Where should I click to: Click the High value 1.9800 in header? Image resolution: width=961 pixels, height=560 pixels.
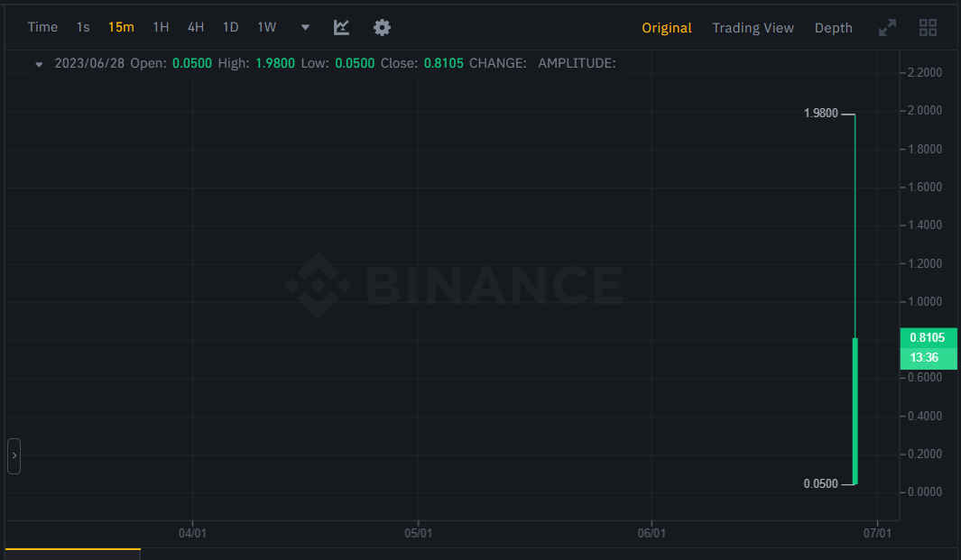(275, 64)
